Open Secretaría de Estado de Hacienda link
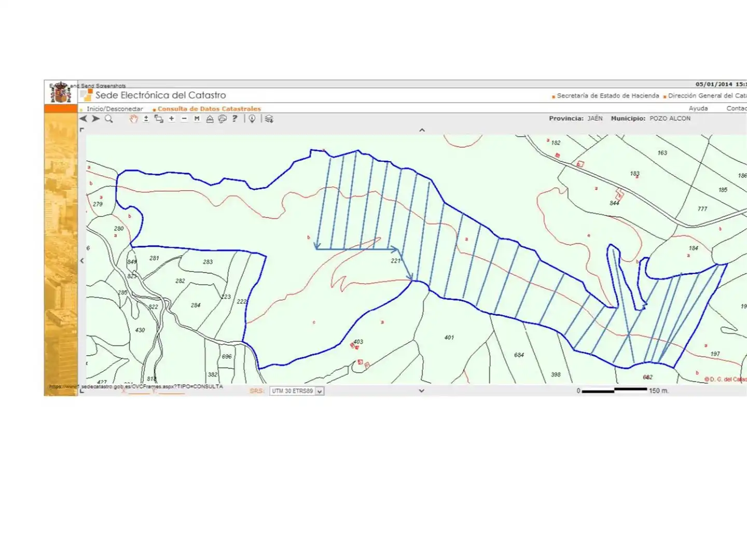Screen dimensions: 747x560 pyautogui.click(x=608, y=95)
